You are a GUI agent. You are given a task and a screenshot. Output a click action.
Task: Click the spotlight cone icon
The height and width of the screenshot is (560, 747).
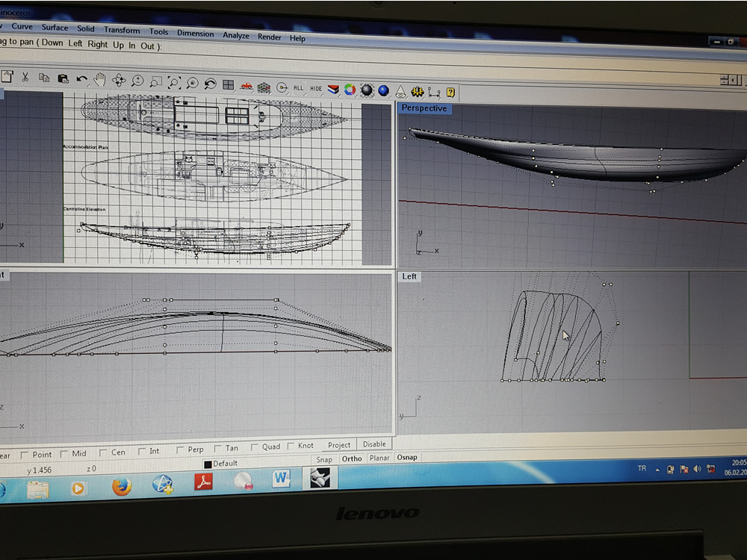(400, 91)
